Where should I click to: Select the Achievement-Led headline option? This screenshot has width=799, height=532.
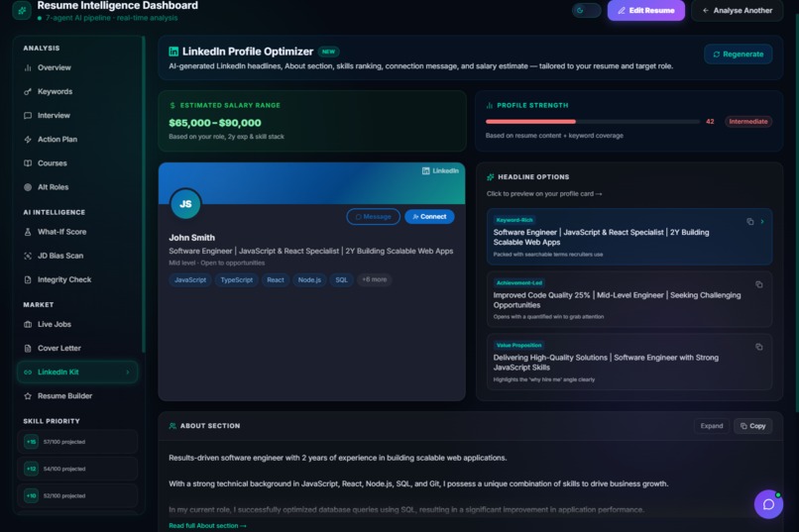[x=628, y=299]
